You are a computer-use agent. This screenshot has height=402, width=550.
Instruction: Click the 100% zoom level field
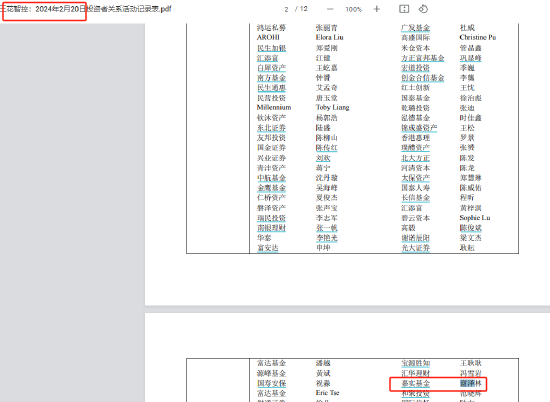click(x=353, y=9)
